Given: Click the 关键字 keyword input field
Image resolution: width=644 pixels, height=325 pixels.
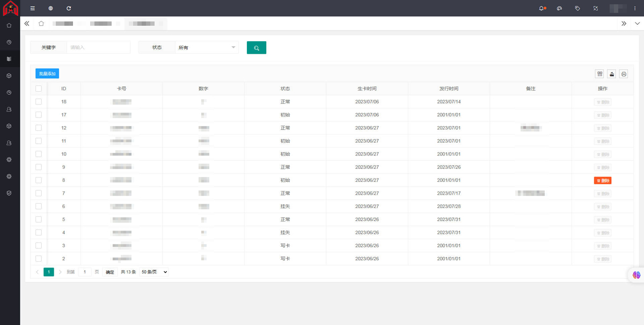Looking at the screenshot, I should click(99, 48).
